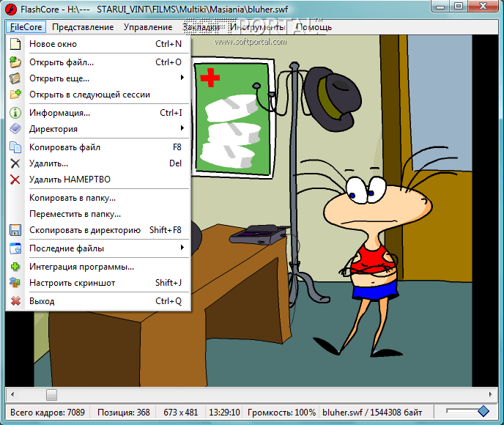The width and height of the screenshot is (504, 425).
Task: Click the seek bar right arrow
Action: (x=490, y=394)
